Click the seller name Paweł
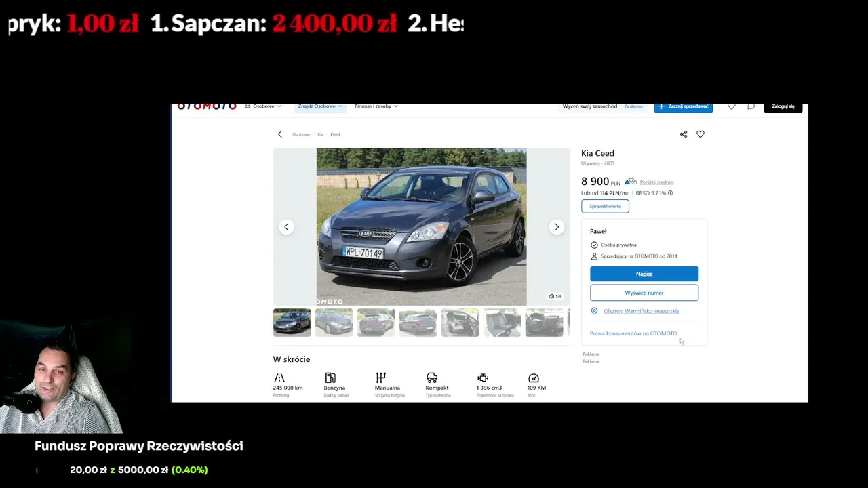This screenshot has width=868, height=488. 598,231
